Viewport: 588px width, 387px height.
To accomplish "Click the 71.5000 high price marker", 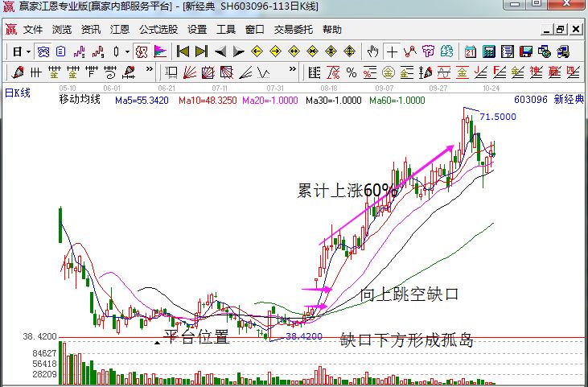I will pyautogui.click(x=497, y=117).
